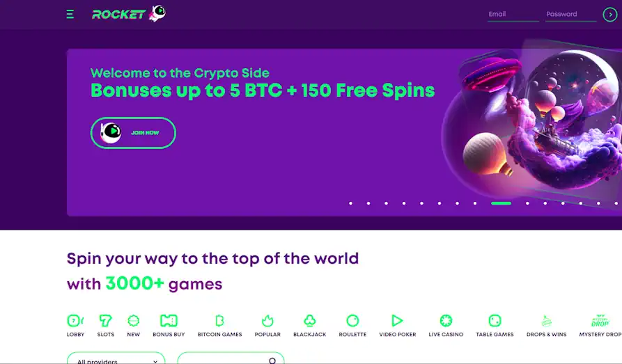
Task: Open the Table Games category
Action: point(495,326)
